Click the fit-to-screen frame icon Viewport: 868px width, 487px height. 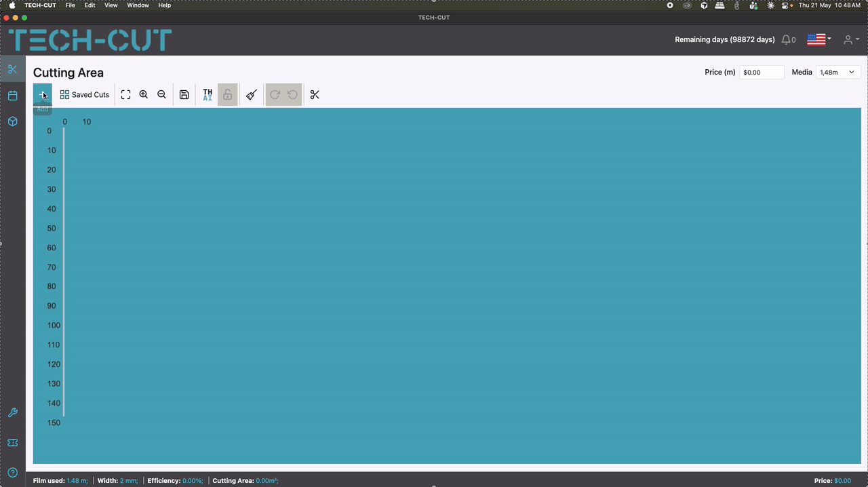pyautogui.click(x=125, y=95)
